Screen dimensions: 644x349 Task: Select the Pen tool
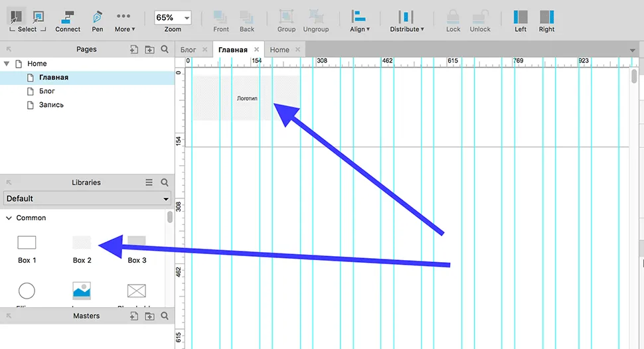point(98,18)
